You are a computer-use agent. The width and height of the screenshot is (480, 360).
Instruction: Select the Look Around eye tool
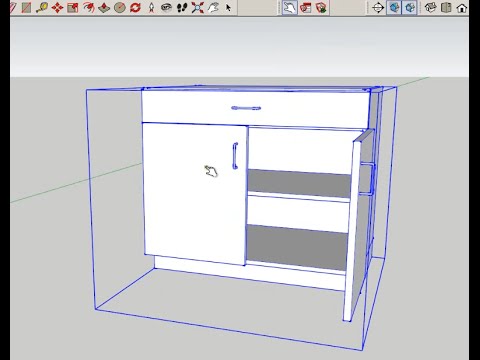(166, 7)
